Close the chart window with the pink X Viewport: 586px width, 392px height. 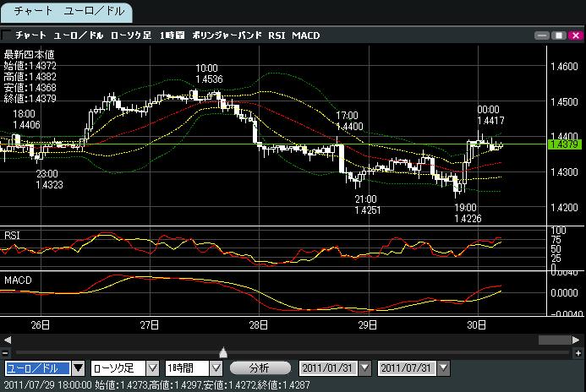coord(573,35)
